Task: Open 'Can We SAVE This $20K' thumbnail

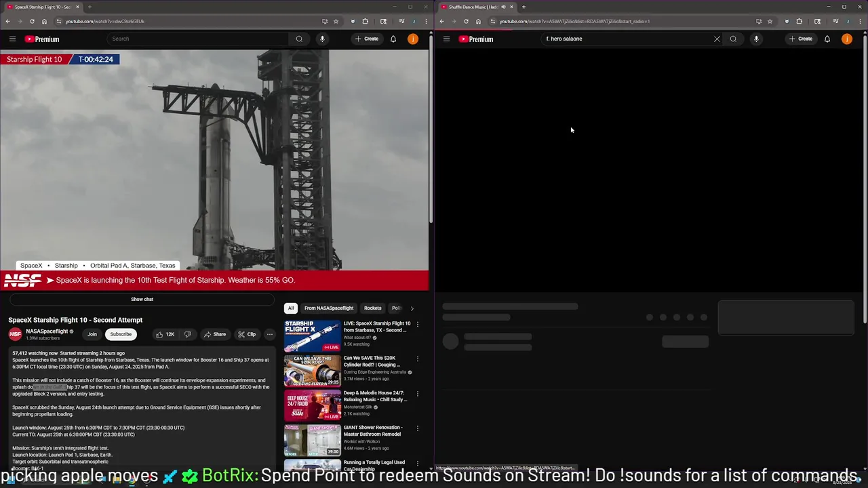Action: click(x=312, y=371)
